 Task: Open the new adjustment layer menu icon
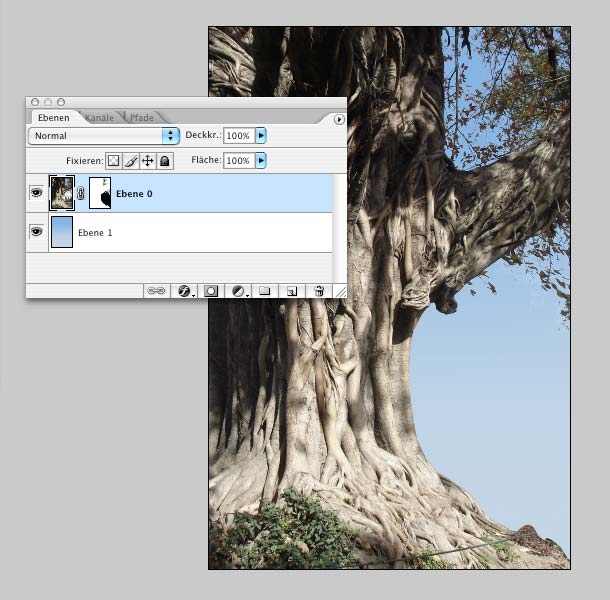point(238,291)
